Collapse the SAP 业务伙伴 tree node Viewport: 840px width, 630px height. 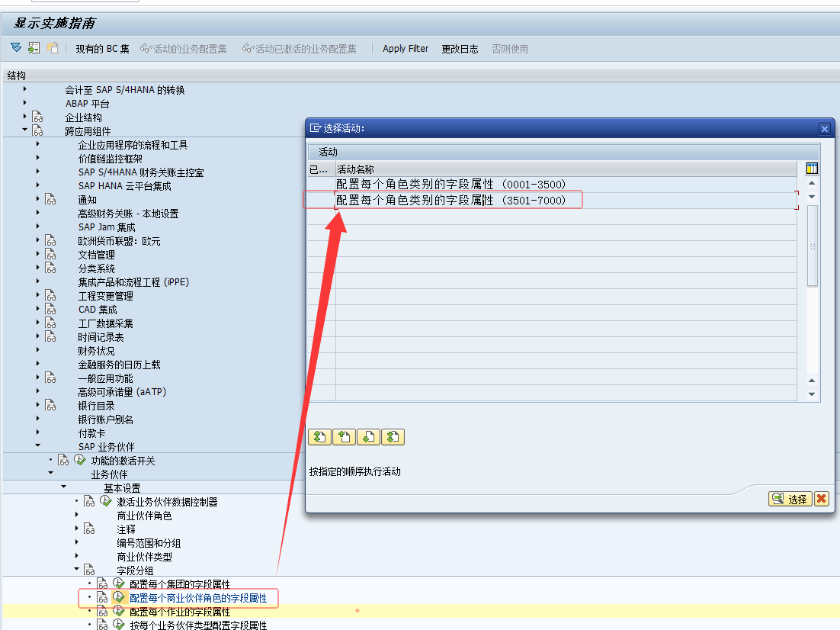point(37,446)
